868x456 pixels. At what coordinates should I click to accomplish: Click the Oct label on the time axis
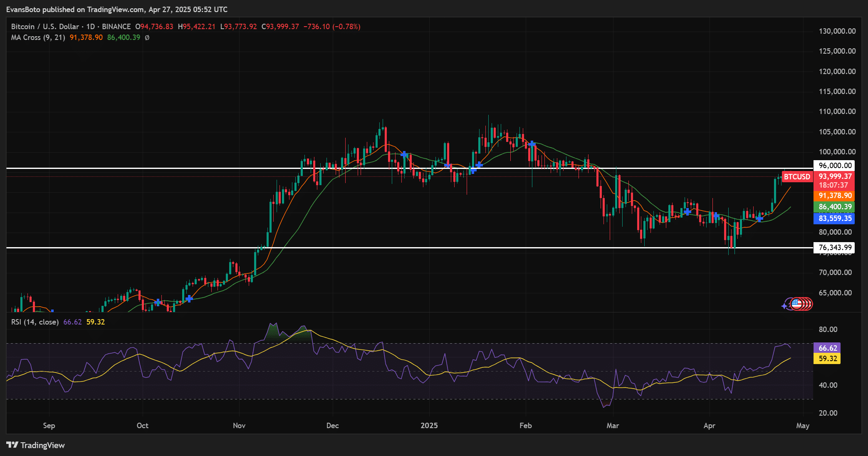point(143,426)
